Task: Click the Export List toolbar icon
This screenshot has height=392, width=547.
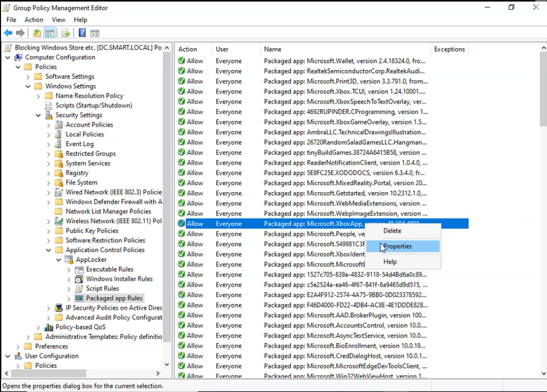Action: 65,33
